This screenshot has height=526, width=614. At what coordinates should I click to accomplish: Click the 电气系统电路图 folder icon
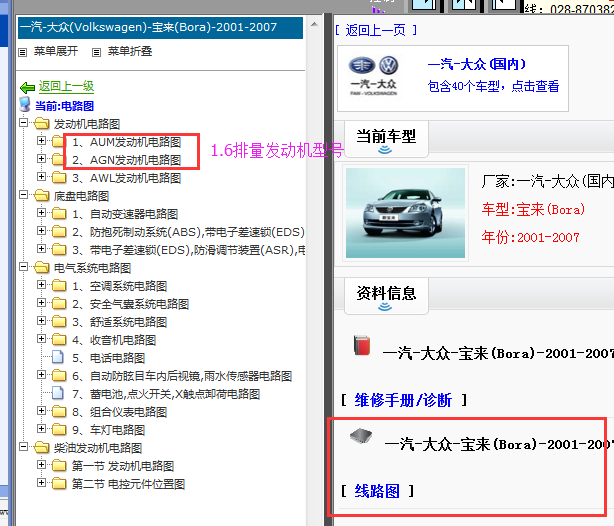pos(42,268)
